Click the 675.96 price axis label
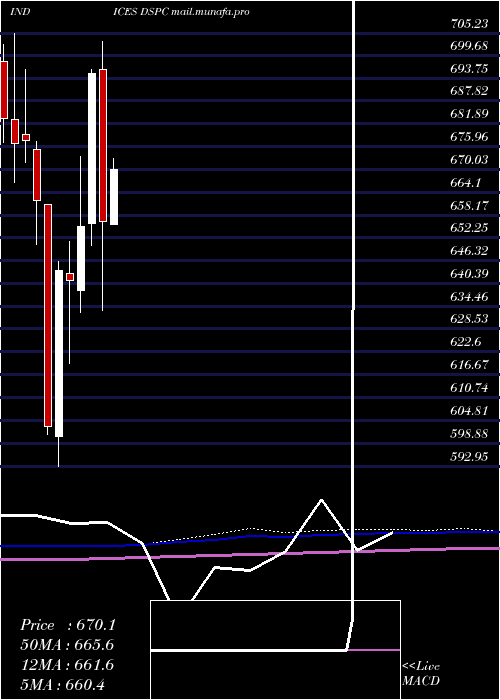 point(469,136)
